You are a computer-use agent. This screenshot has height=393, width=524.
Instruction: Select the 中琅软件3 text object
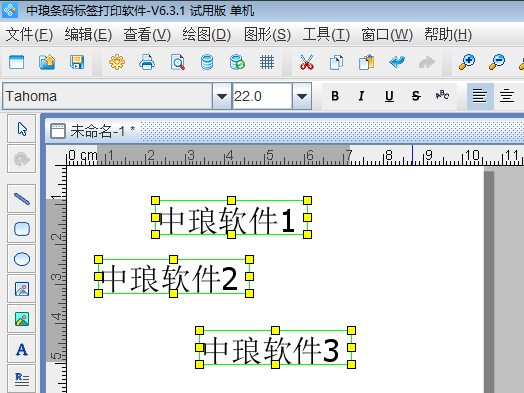coord(275,348)
